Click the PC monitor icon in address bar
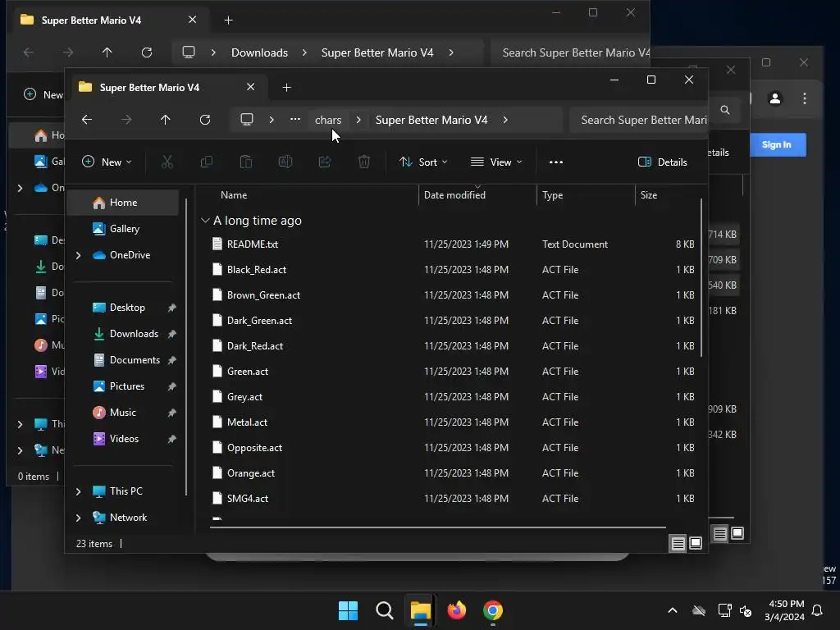Image resolution: width=840 pixels, height=630 pixels. tap(246, 120)
